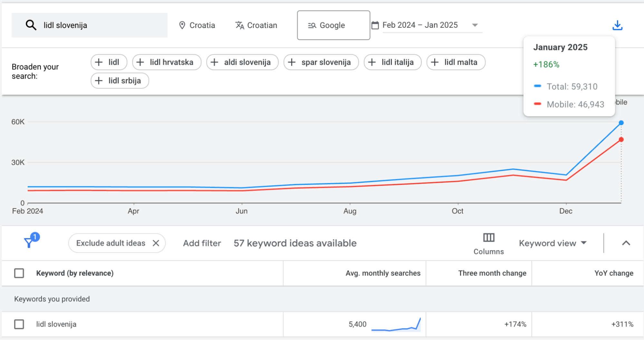Expand the date range dropdown arrow
The height and width of the screenshot is (340, 644).
(x=475, y=25)
